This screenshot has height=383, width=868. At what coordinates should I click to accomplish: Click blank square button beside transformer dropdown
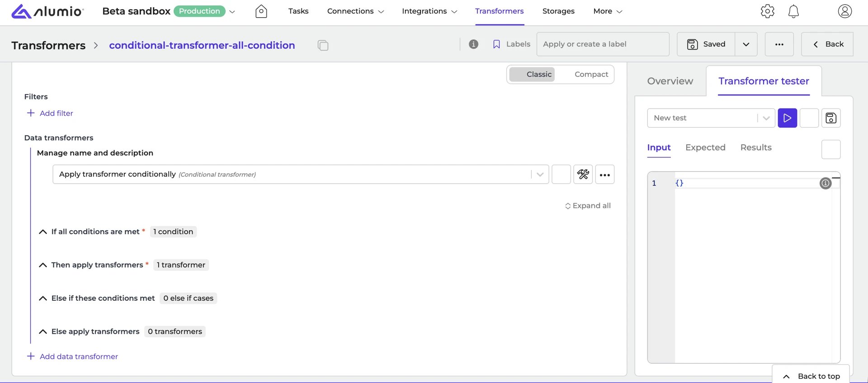561,174
